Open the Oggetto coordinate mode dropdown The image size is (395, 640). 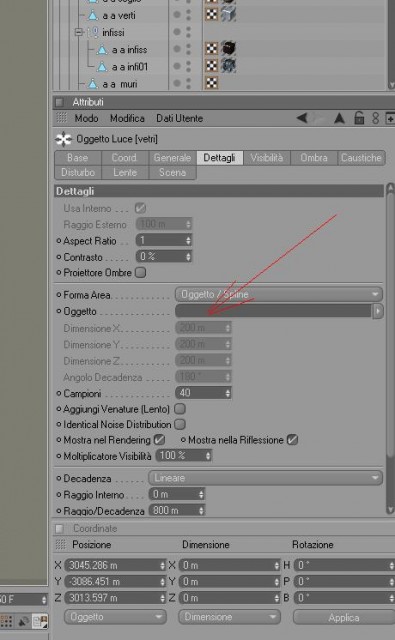[115, 617]
